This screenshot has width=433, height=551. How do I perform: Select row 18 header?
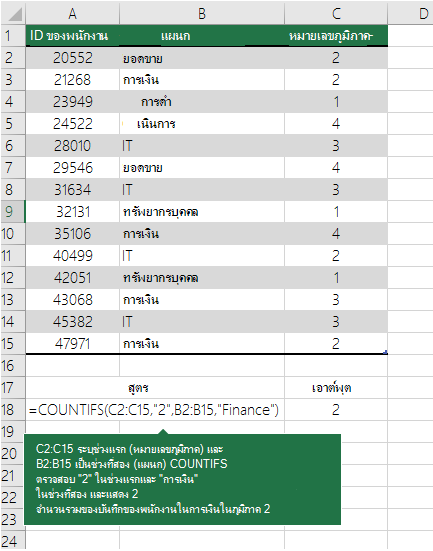coord(13,409)
